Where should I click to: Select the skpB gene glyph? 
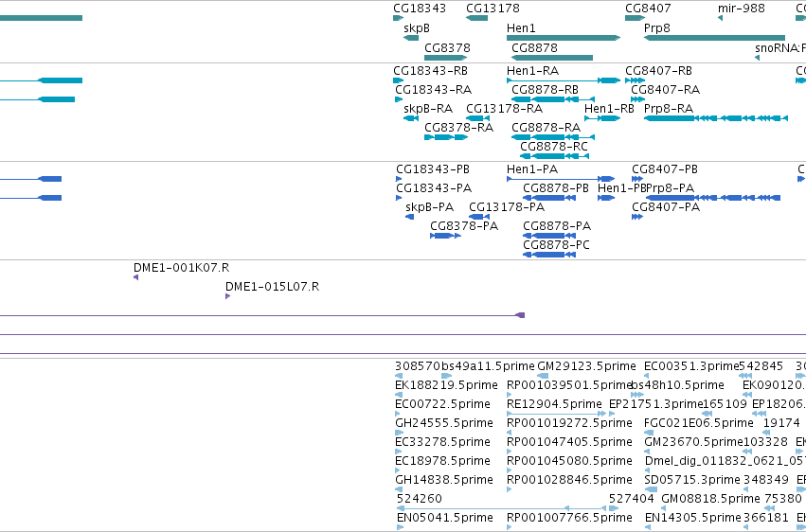coord(411,38)
